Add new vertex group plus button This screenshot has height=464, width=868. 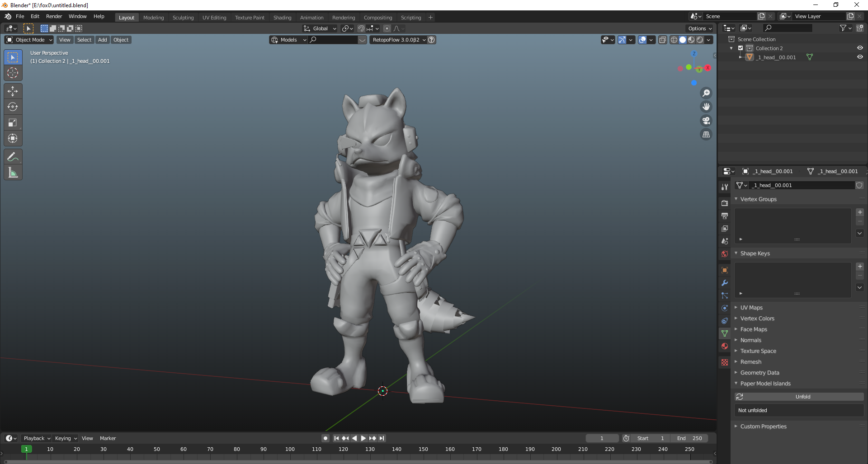pyautogui.click(x=860, y=212)
